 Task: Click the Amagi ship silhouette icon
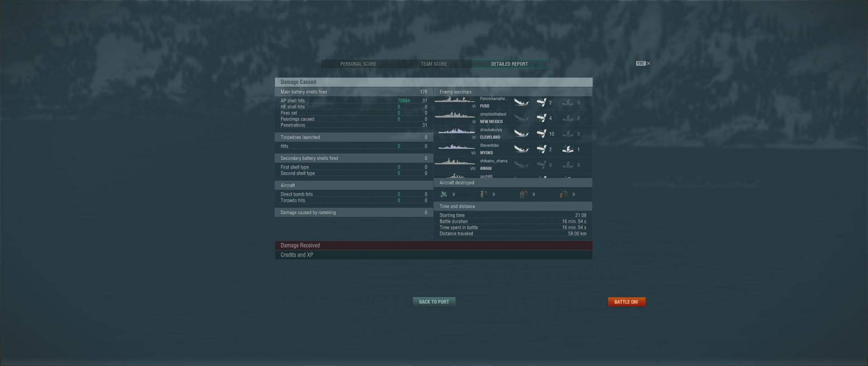point(455,162)
